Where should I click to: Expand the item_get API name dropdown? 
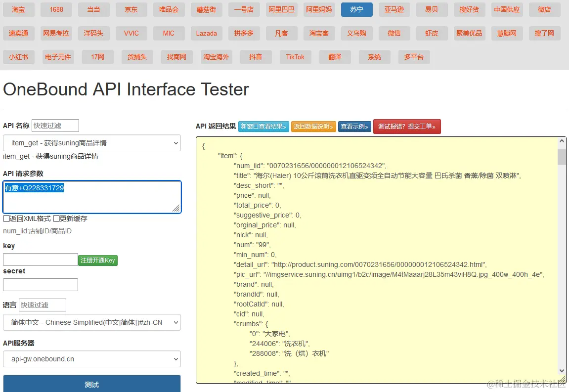point(92,143)
